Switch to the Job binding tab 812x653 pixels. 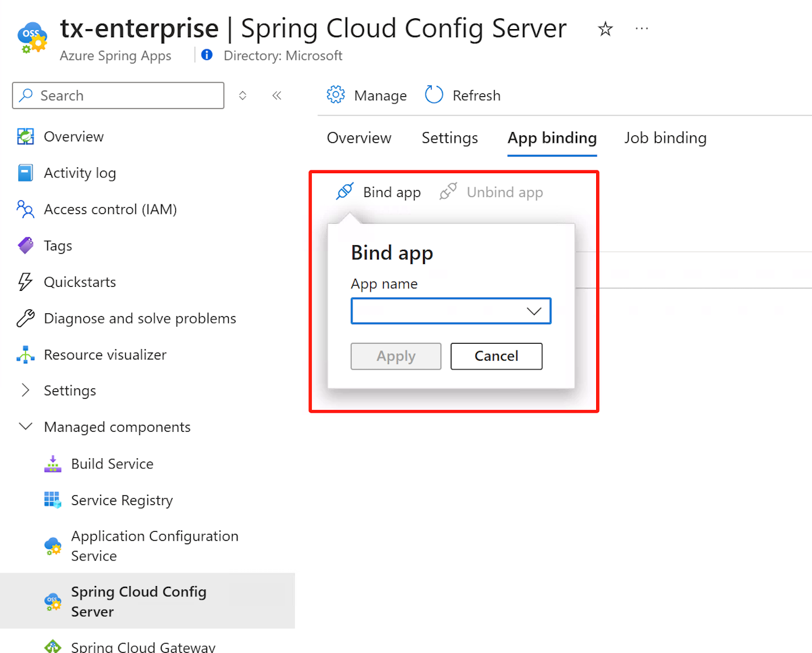click(664, 138)
